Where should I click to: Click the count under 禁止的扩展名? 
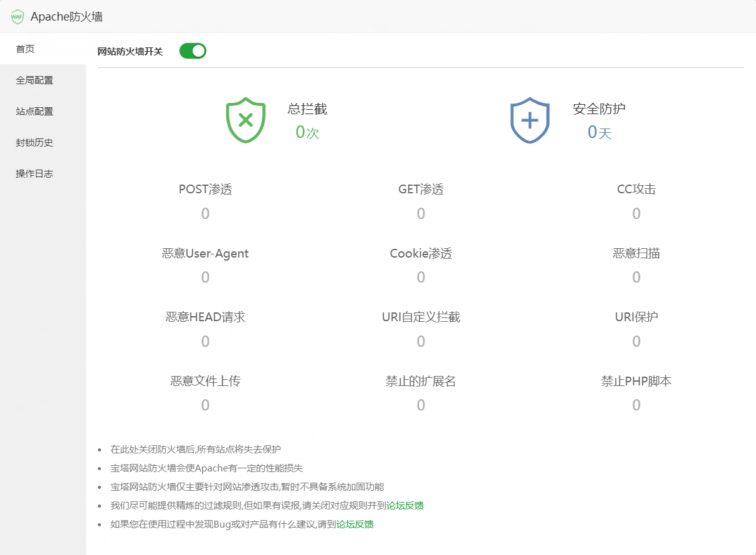click(421, 405)
